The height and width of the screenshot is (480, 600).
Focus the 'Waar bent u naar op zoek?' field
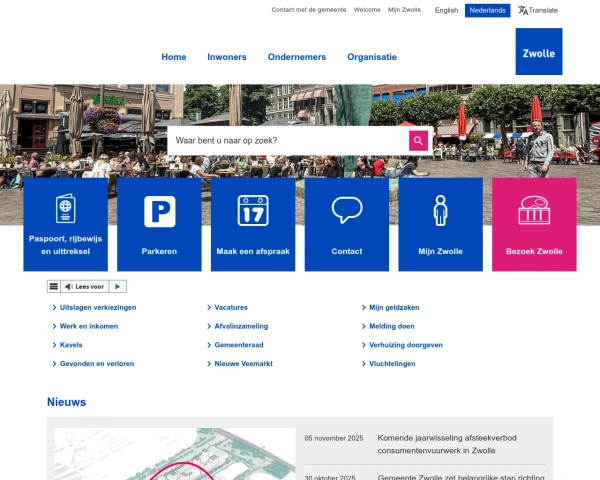pyautogui.click(x=288, y=141)
